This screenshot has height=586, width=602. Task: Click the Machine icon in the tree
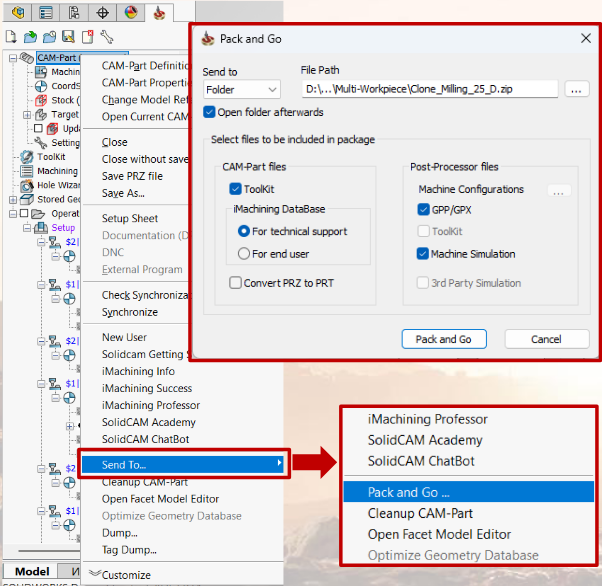41,72
